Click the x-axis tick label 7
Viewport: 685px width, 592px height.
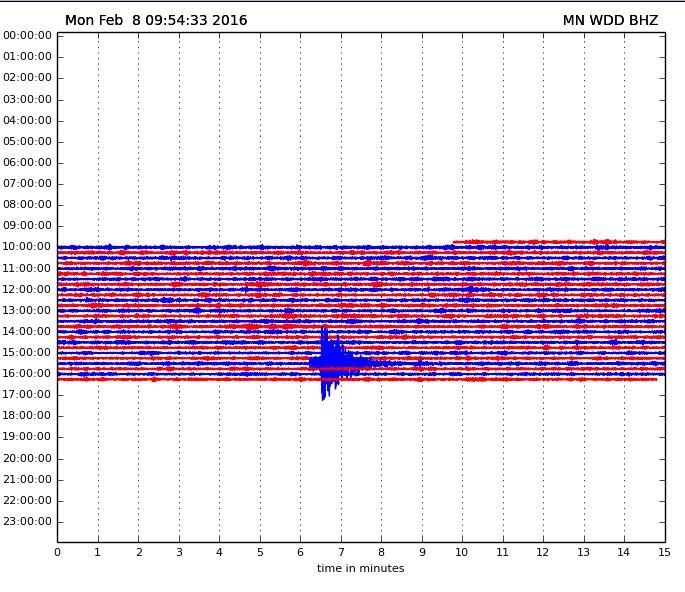point(340,552)
